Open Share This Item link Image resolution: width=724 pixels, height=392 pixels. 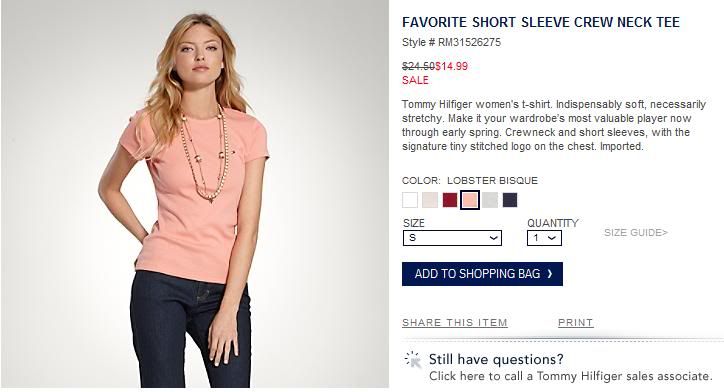click(x=455, y=323)
